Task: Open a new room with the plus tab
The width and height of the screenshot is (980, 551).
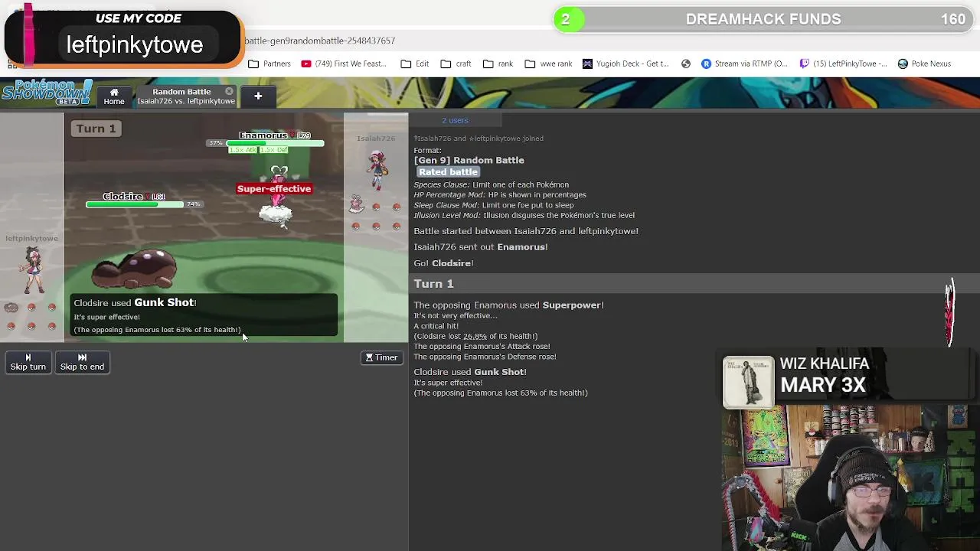Action: [258, 96]
